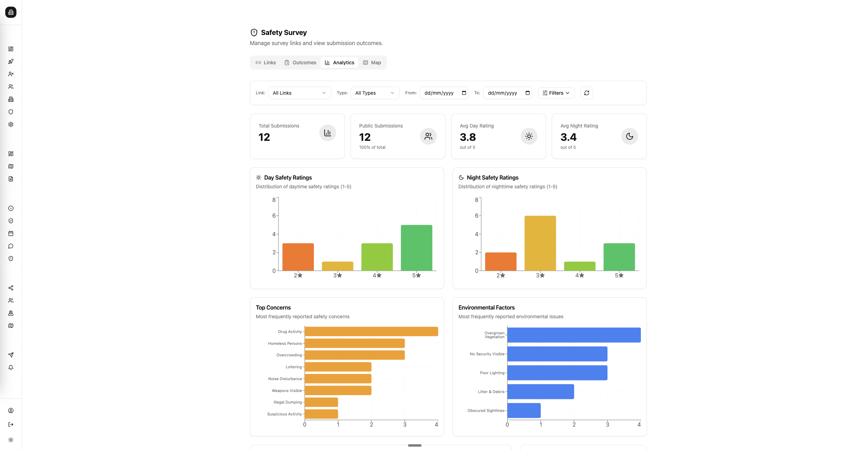868x450 pixels.
Task: Open the All Links dropdown
Action: point(299,93)
